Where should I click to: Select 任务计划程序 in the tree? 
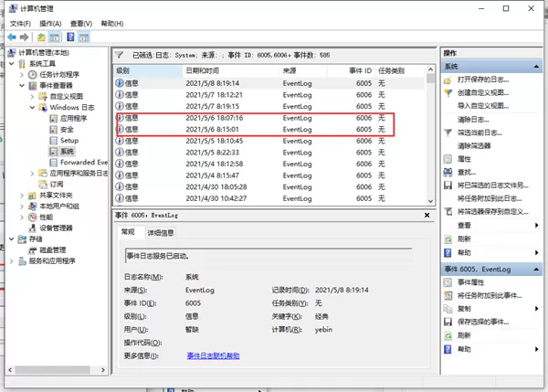click(x=59, y=75)
